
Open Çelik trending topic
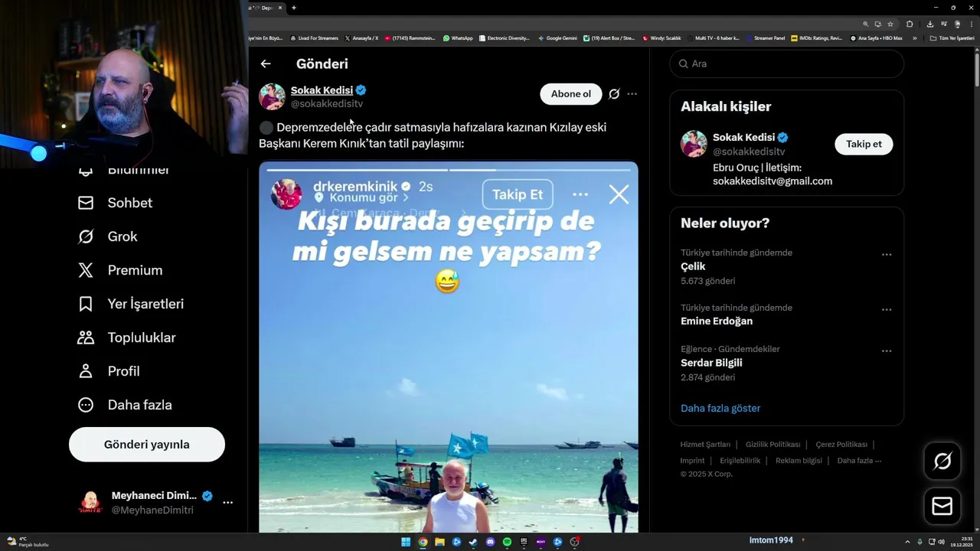(693, 266)
